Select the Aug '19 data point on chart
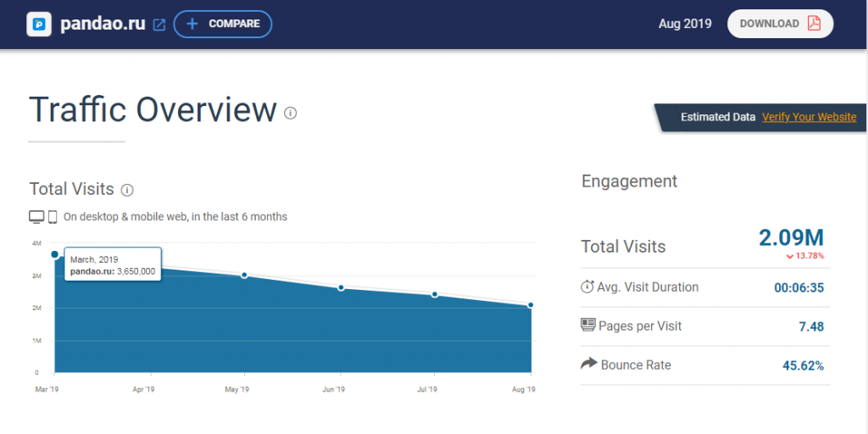868x434 pixels. pyautogui.click(x=531, y=305)
